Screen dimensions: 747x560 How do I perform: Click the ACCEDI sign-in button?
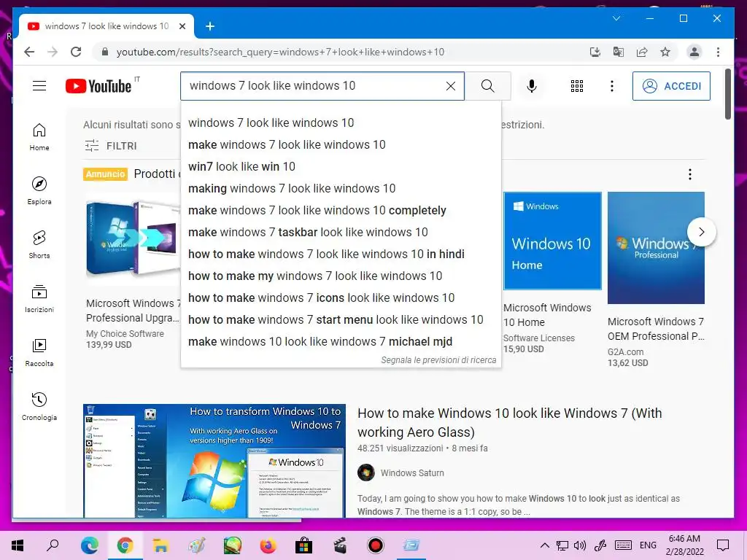pos(671,86)
